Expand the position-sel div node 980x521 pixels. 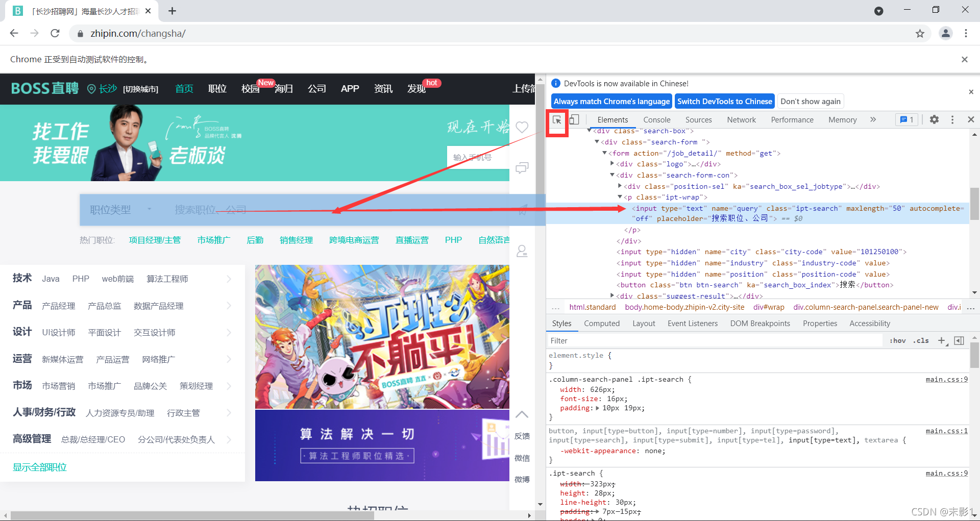[620, 186]
